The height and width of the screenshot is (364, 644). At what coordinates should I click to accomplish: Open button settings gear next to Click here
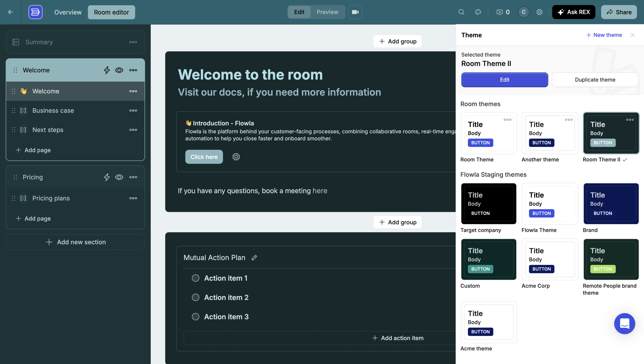pos(236,157)
